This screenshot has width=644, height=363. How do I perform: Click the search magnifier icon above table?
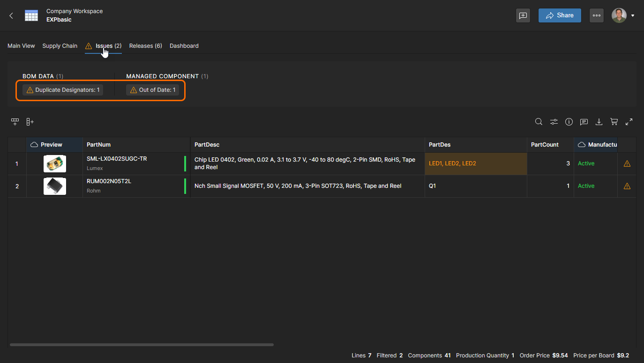coord(539,122)
